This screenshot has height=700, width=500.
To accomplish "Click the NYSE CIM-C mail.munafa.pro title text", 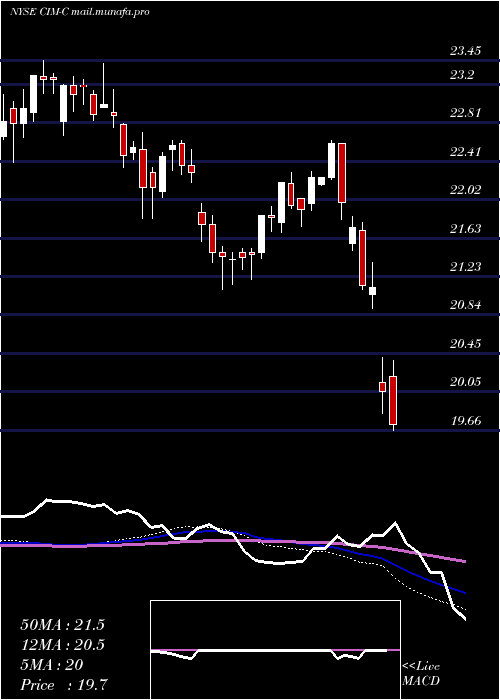I will 79,12.
